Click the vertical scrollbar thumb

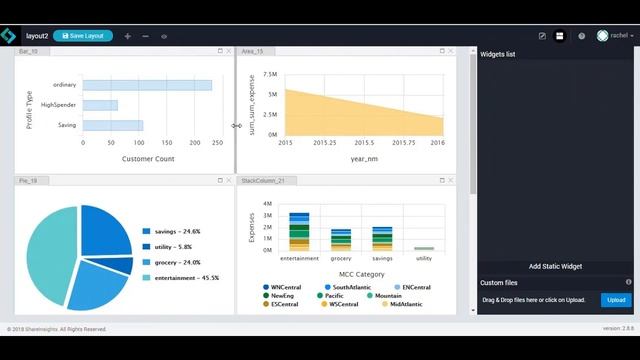[473, 124]
